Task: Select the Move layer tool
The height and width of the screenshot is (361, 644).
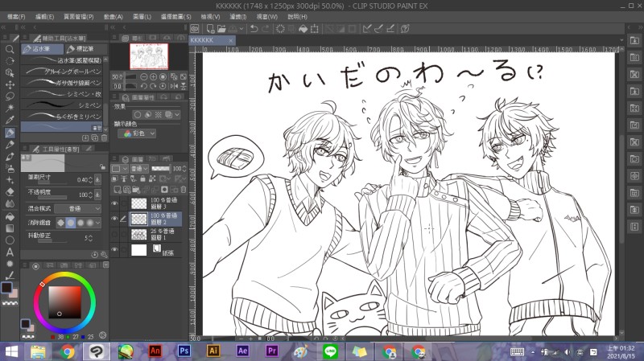Action: point(10,84)
